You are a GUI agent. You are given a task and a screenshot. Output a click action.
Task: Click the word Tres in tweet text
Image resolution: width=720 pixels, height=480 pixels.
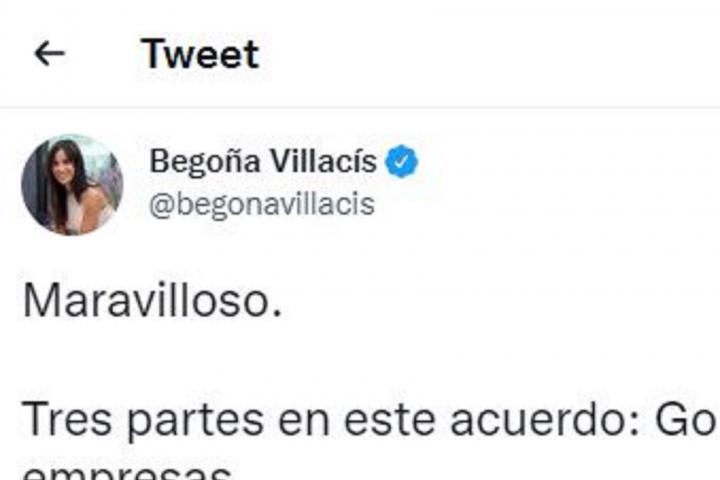pos(67,419)
